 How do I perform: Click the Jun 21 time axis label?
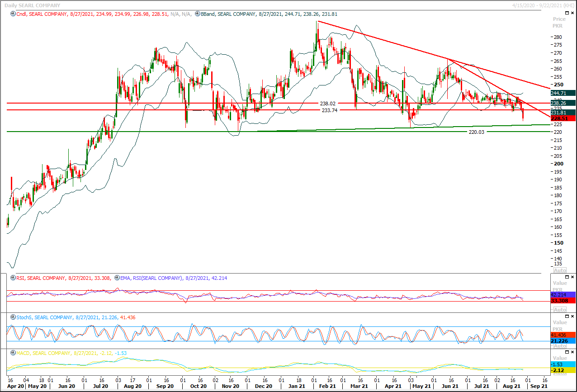click(451, 387)
